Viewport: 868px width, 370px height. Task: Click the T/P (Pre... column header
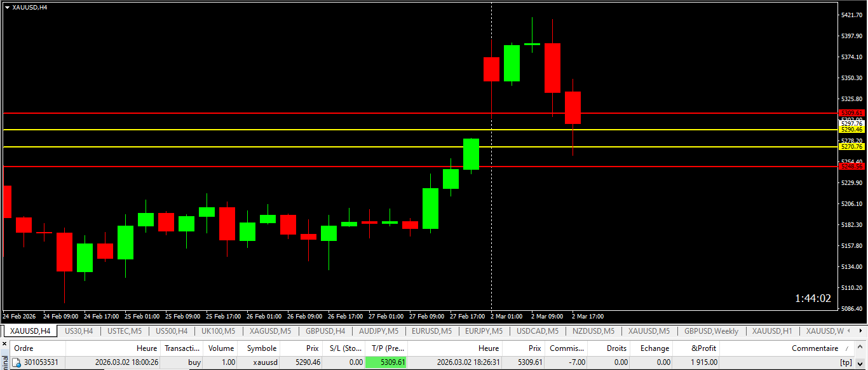point(386,348)
